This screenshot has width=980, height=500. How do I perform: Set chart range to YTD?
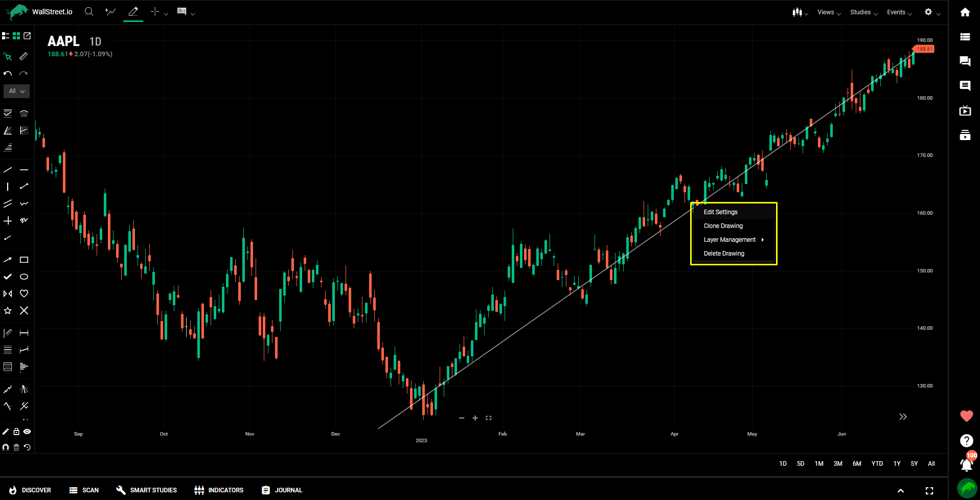tap(877, 464)
